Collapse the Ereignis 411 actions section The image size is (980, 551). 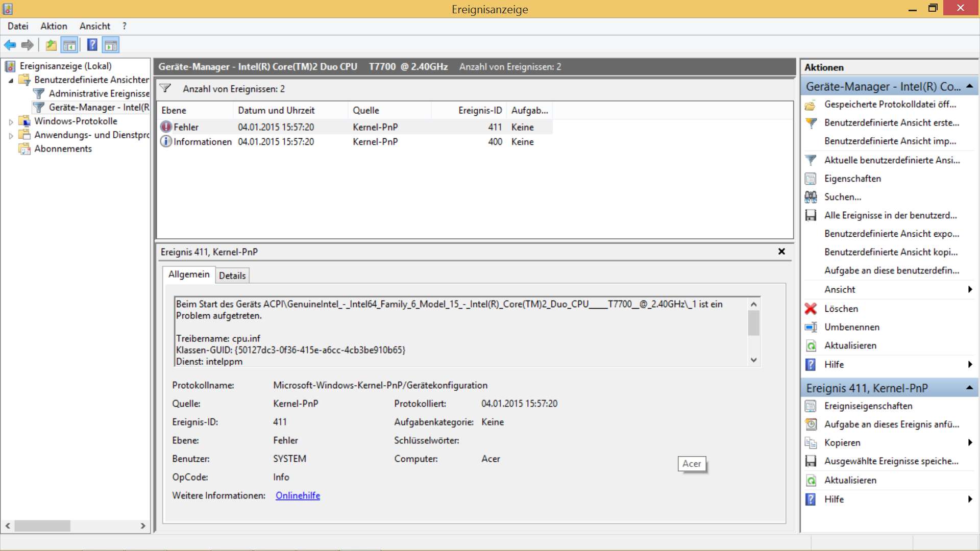tap(969, 388)
